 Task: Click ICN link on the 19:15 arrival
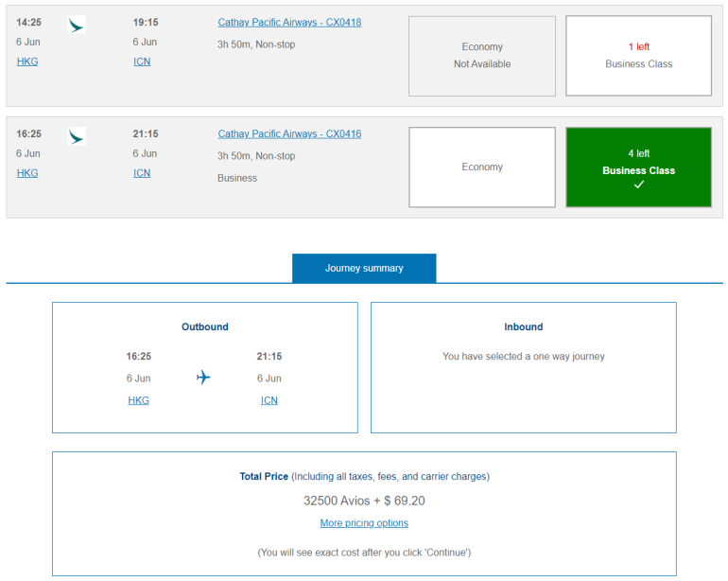click(x=142, y=62)
